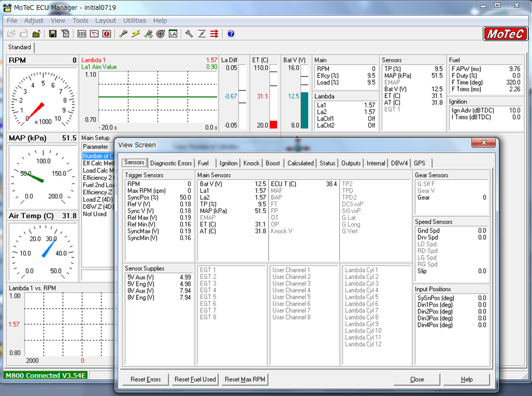Select the 'Efficiency 2' parameter row

(x=98, y=178)
